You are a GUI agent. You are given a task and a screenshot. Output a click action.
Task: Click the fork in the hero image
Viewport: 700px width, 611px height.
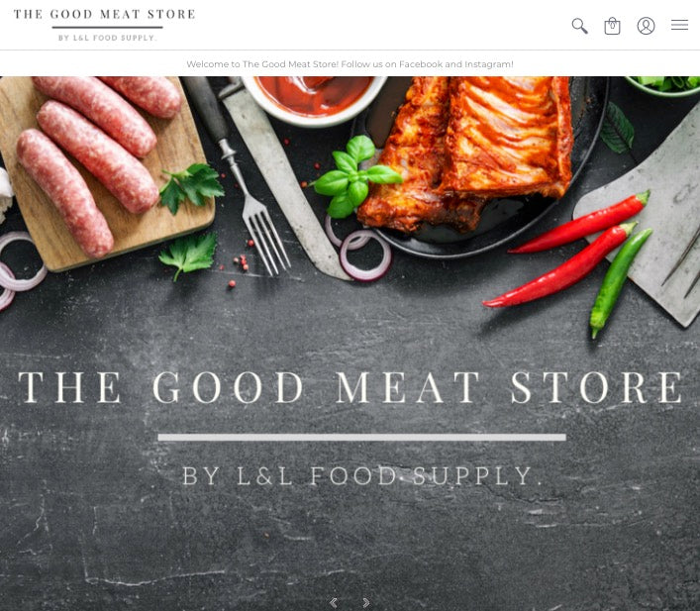(241, 178)
